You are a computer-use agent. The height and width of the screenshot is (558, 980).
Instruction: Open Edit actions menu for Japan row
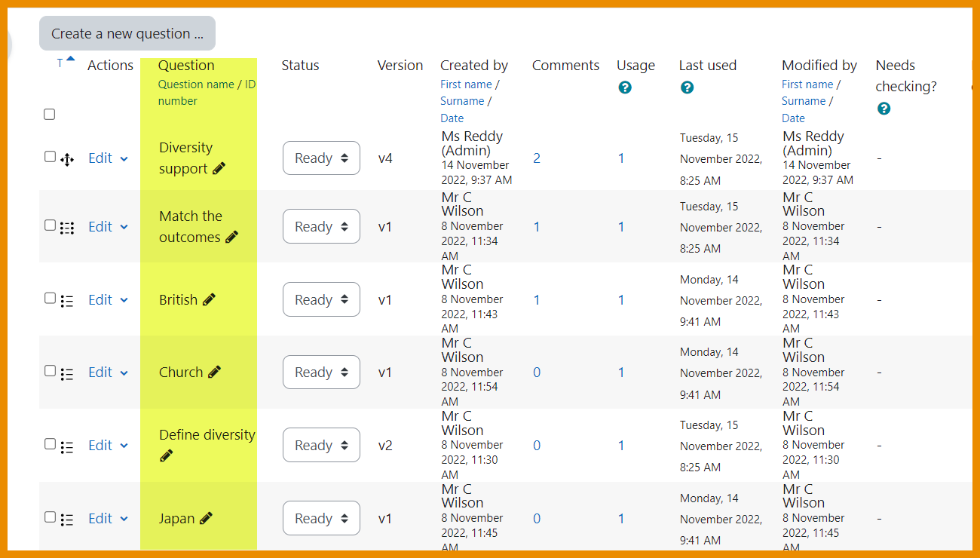click(x=108, y=519)
